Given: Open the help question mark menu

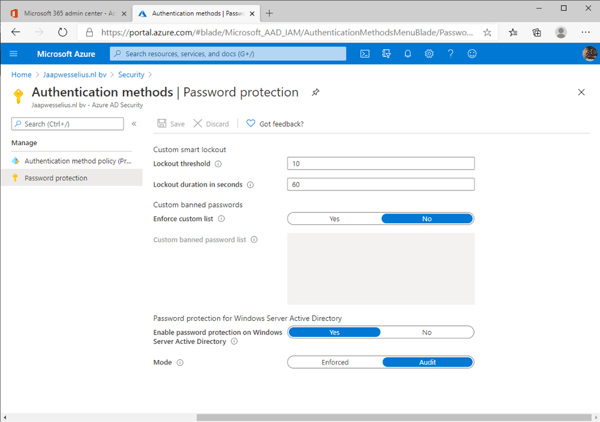Looking at the screenshot, I should click(450, 54).
